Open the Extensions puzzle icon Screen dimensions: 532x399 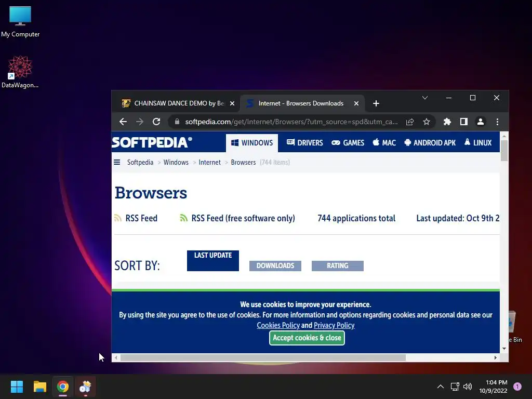point(447,122)
